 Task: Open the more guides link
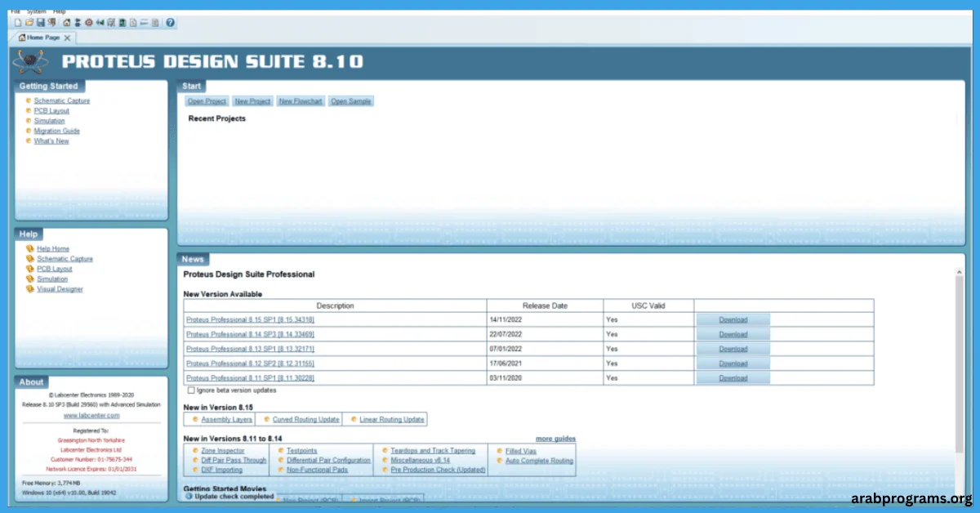[555, 439]
